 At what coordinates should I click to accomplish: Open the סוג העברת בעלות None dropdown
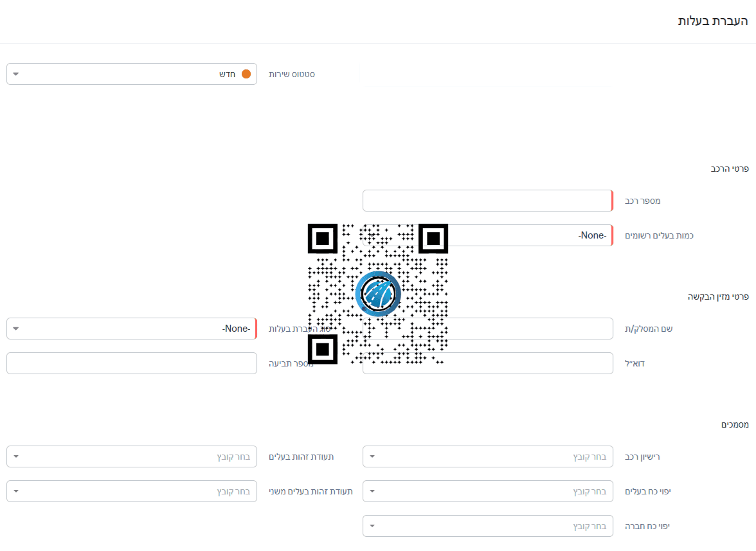pyautogui.click(x=132, y=329)
